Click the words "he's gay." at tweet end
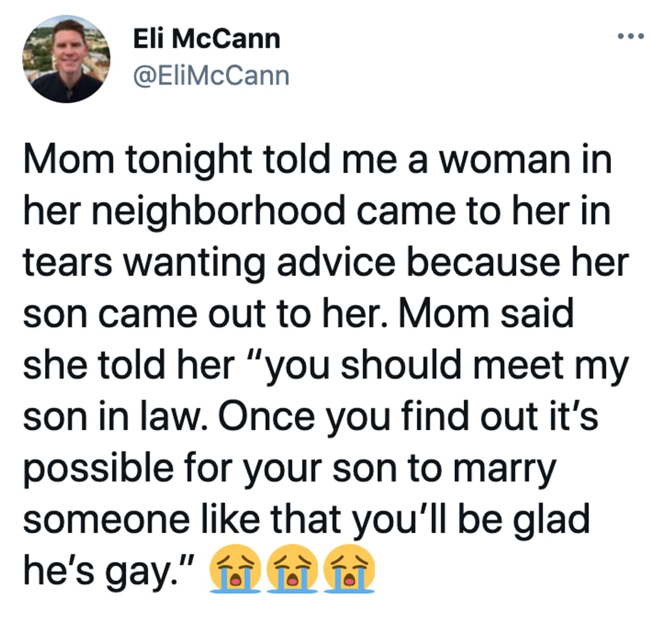The image size is (672, 618). pyautogui.click(x=109, y=570)
